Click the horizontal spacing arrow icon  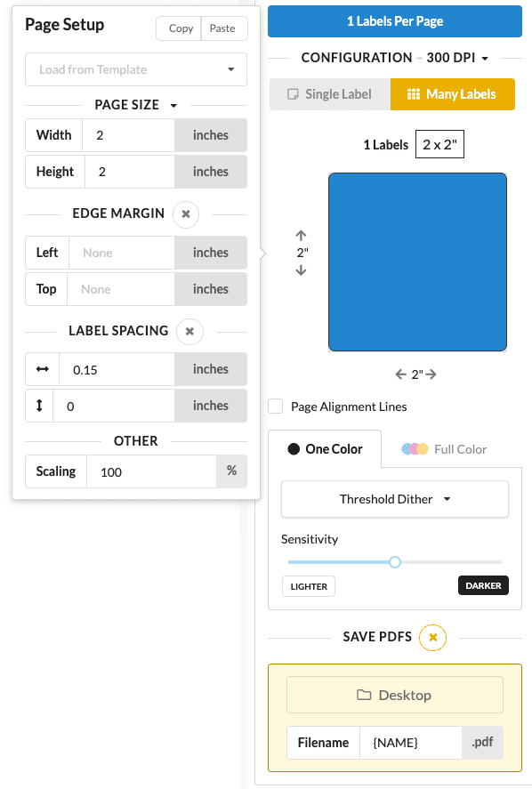coord(37,369)
